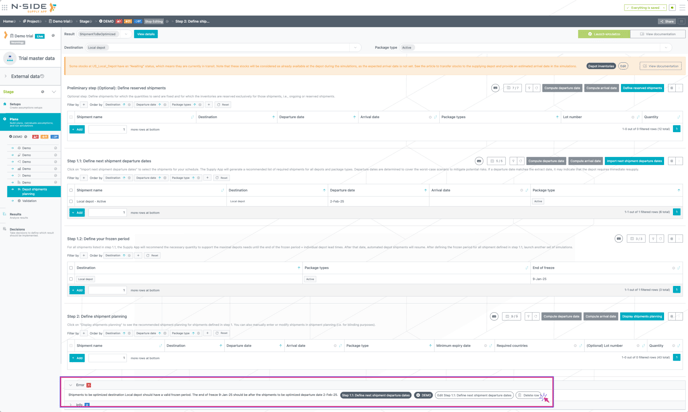Select Trial master data in sidebar
Viewport: 688px width, 412px height.
36,59
